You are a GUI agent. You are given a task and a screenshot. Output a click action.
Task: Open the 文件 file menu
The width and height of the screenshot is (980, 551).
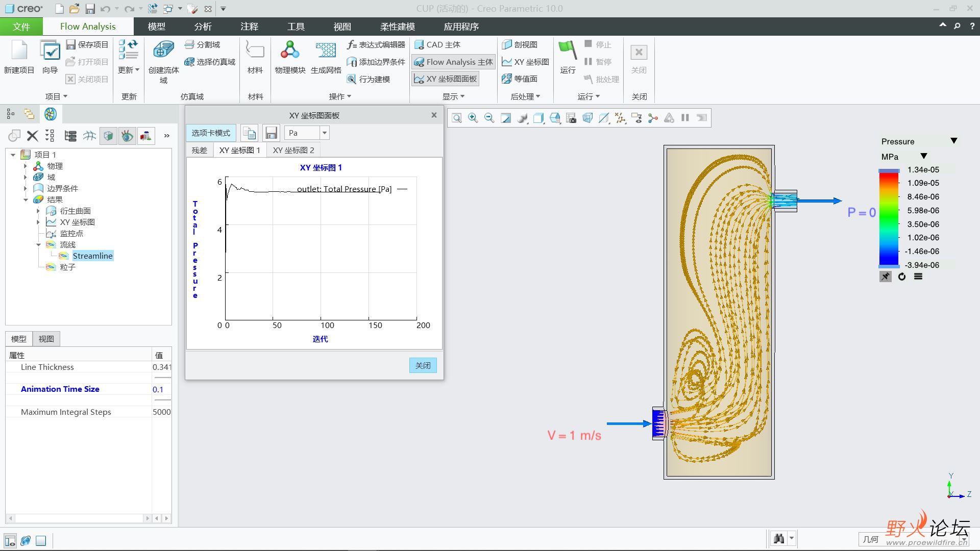pos(21,27)
